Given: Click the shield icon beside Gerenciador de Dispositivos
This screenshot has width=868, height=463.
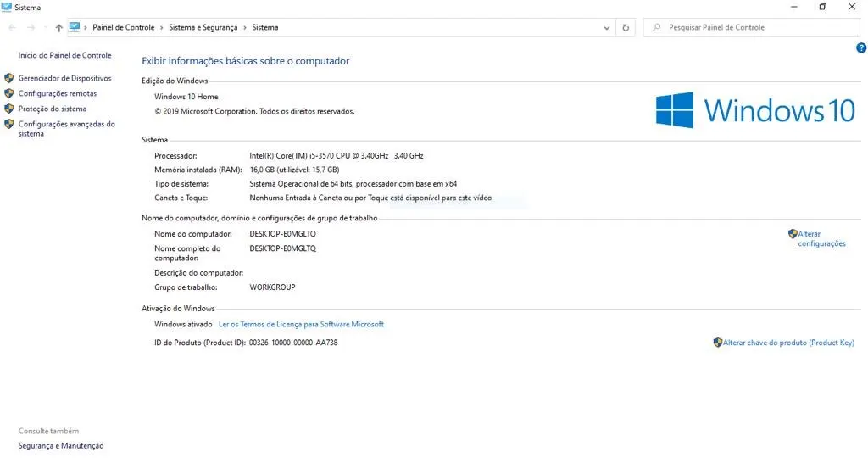Looking at the screenshot, I should (8, 78).
